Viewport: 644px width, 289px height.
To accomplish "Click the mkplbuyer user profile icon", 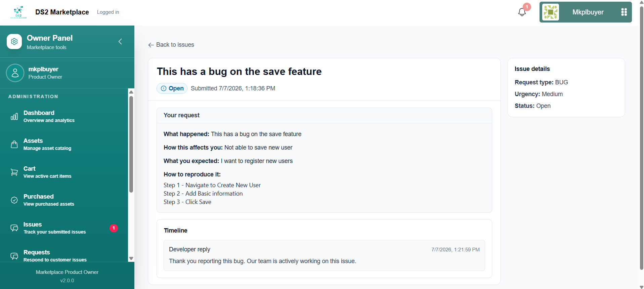I will [15, 73].
